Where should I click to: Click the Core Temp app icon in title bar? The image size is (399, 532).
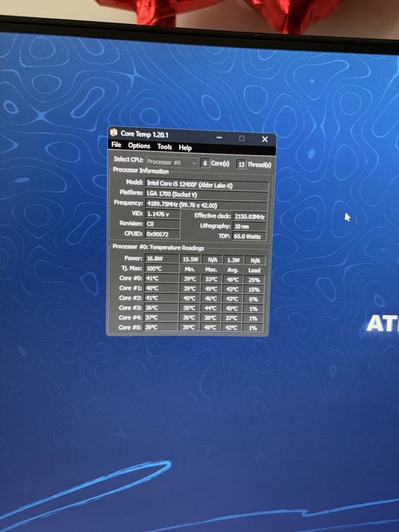click(114, 132)
